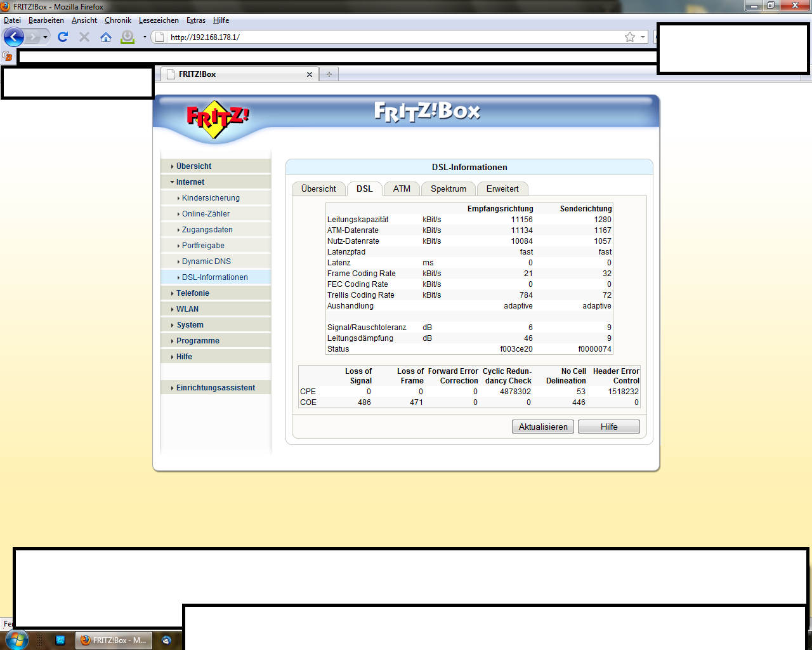The image size is (812, 650).
Task: Open the Ansicht menu
Action: (x=84, y=20)
